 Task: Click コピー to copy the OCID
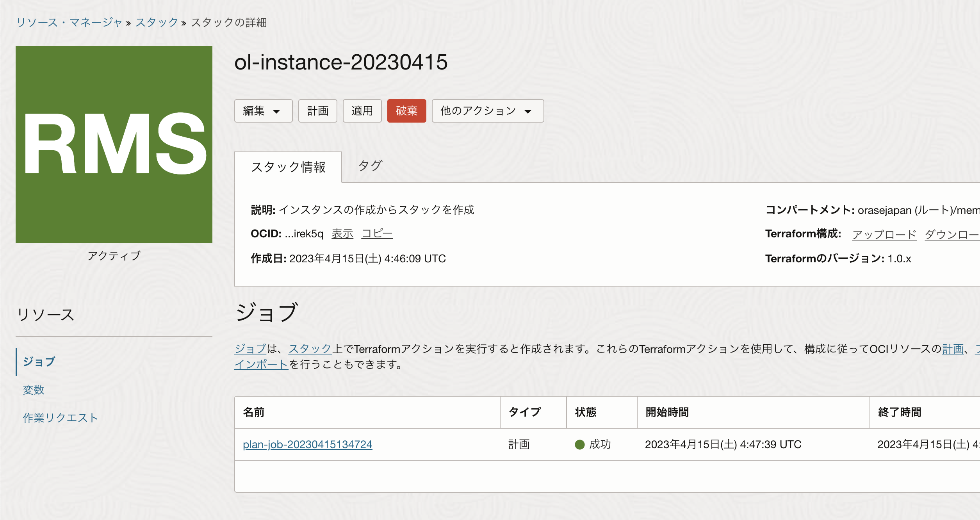377,233
